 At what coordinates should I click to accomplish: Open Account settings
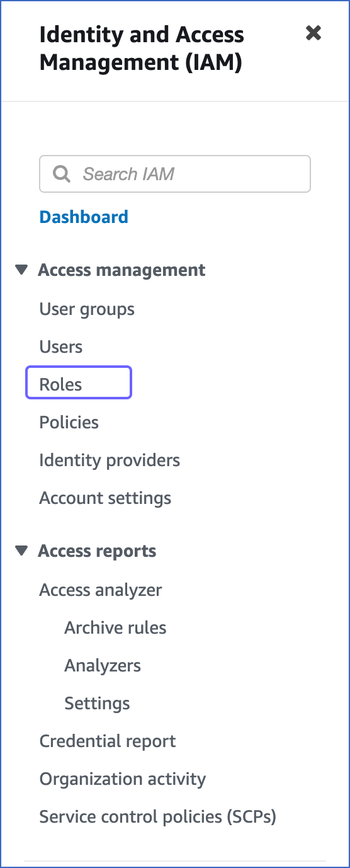click(105, 498)
